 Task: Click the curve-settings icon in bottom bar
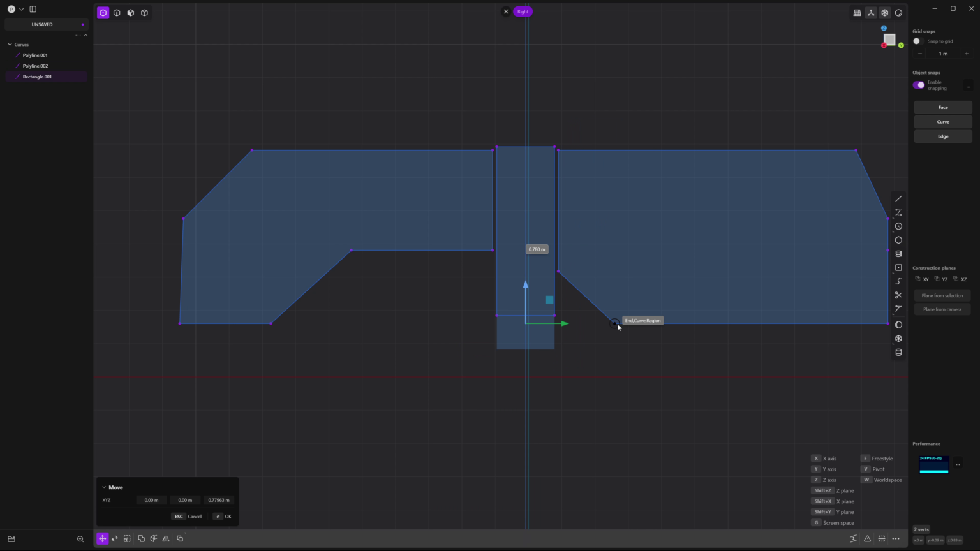click(x=854, y=539)
